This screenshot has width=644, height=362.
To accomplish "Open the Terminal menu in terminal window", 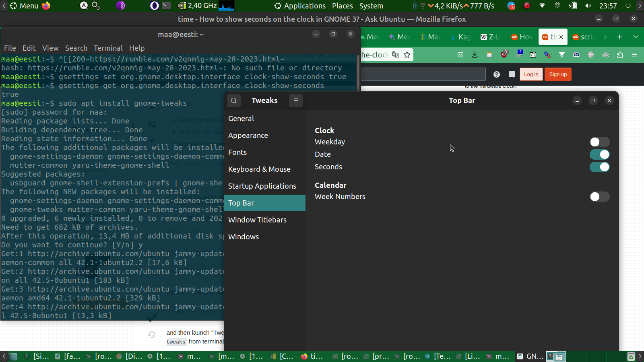I will tap(108, 48).
